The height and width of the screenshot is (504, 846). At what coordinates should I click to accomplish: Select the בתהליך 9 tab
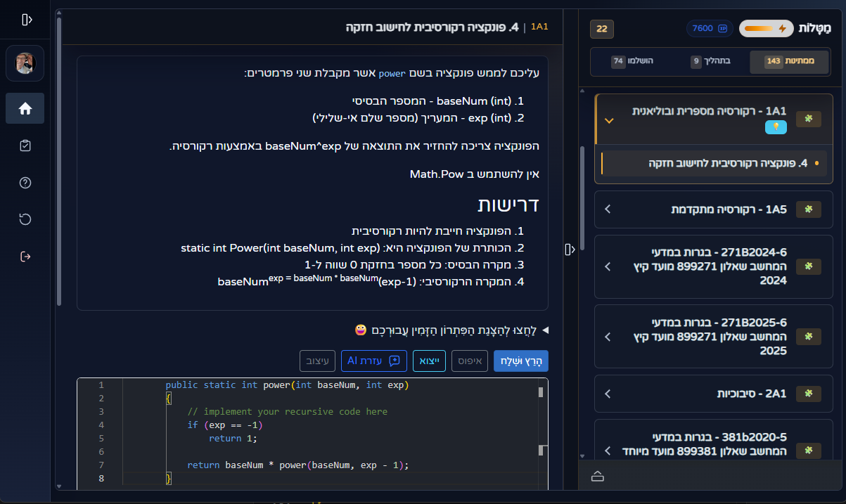(x=710, y=61)
